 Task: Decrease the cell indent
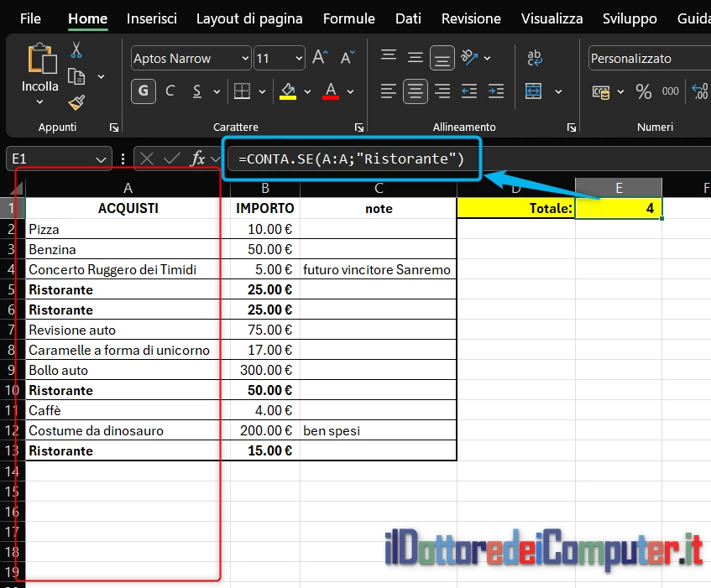click(x=469, y=91)
